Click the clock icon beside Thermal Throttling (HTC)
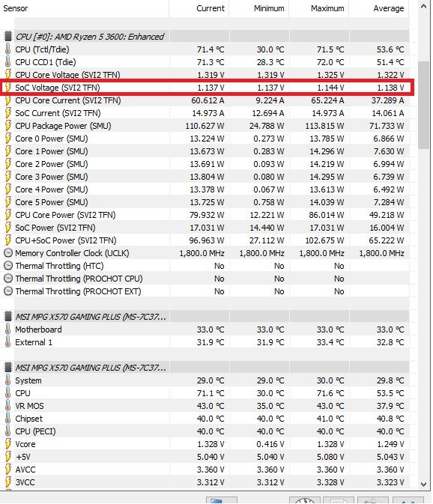 tap(8, 266)
